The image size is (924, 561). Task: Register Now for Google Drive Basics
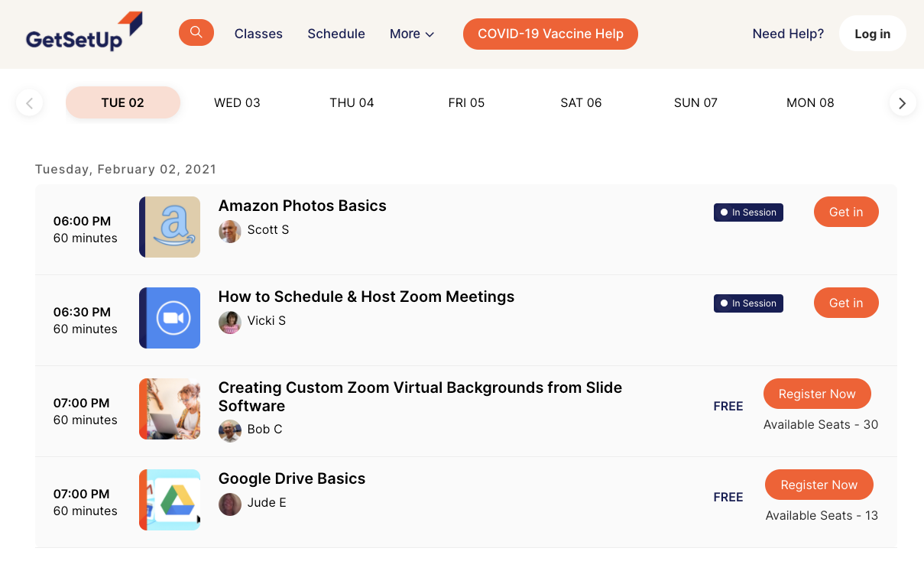click(819, 485)
